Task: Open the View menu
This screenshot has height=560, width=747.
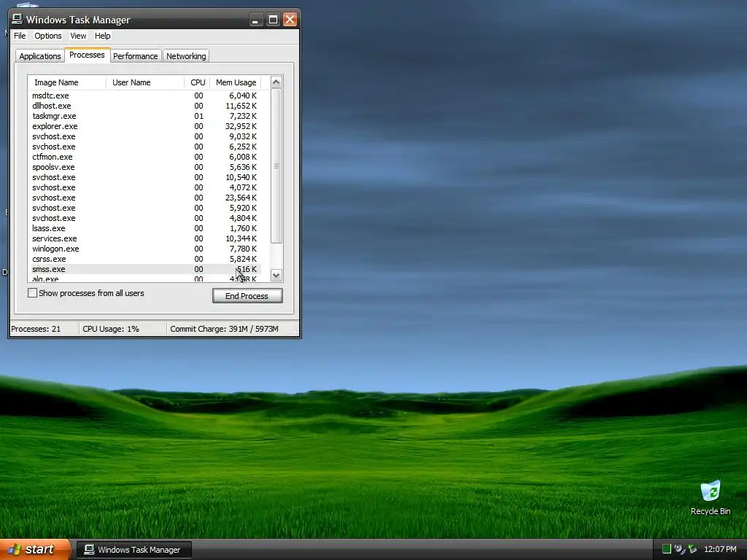Action: (78, 36)
